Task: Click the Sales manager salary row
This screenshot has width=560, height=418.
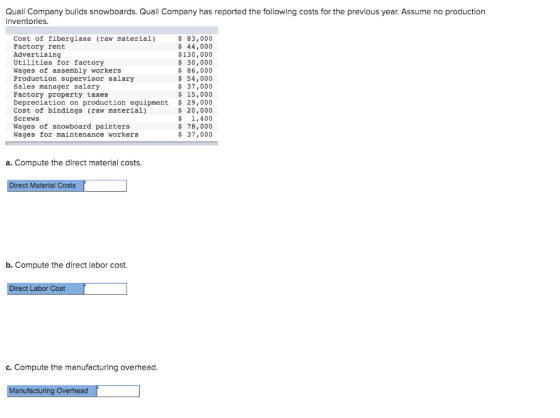Action: (111, 86)
